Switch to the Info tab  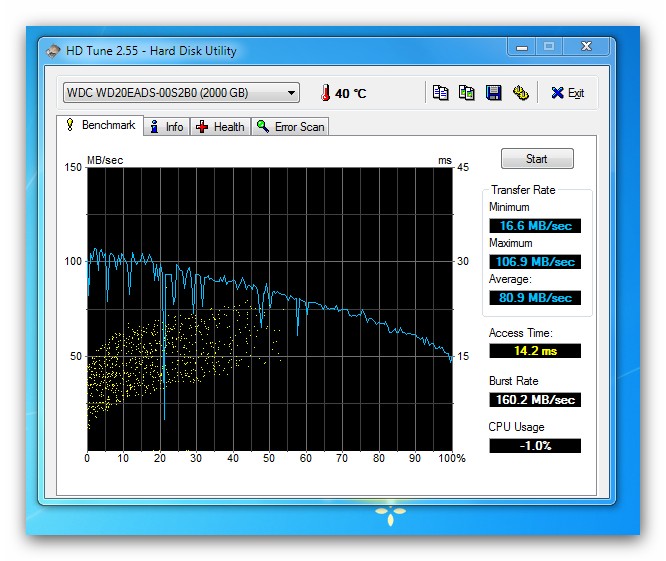(166, 127)
